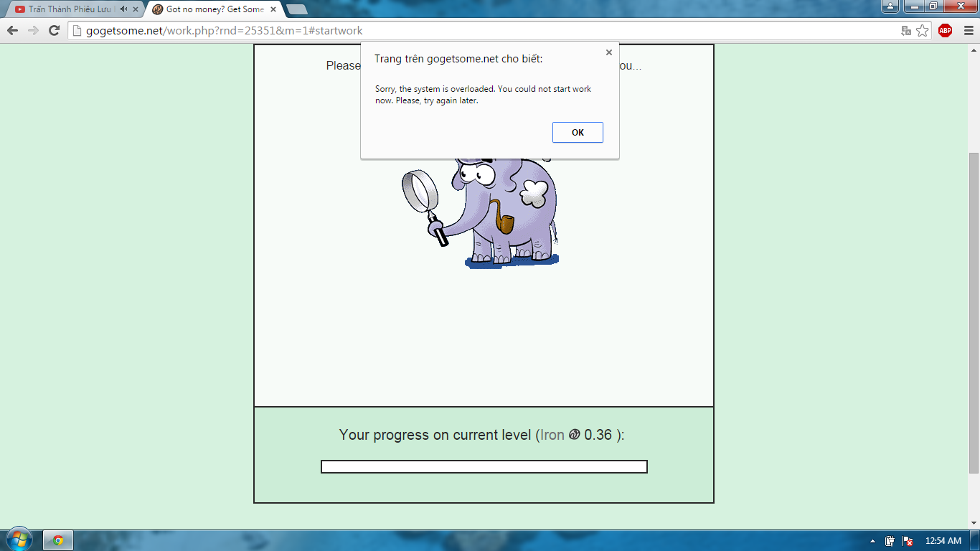Image resolution: width=980 pixels, height=551 pixels.
Task: Click the Chrome taskbar icon
Action: click(58, 540)
